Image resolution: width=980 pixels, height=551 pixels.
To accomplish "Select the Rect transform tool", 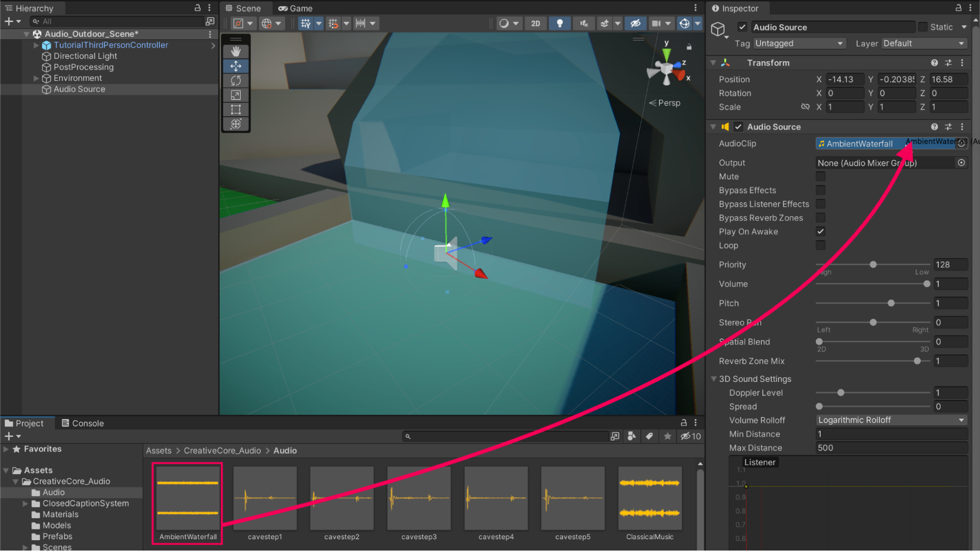I will [236, 109].
